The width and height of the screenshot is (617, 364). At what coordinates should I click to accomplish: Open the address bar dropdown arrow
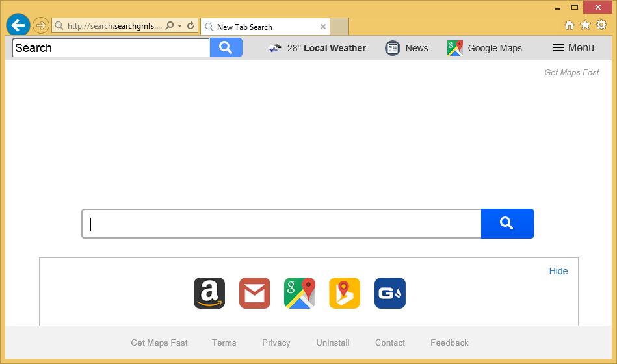coord(180,26)
